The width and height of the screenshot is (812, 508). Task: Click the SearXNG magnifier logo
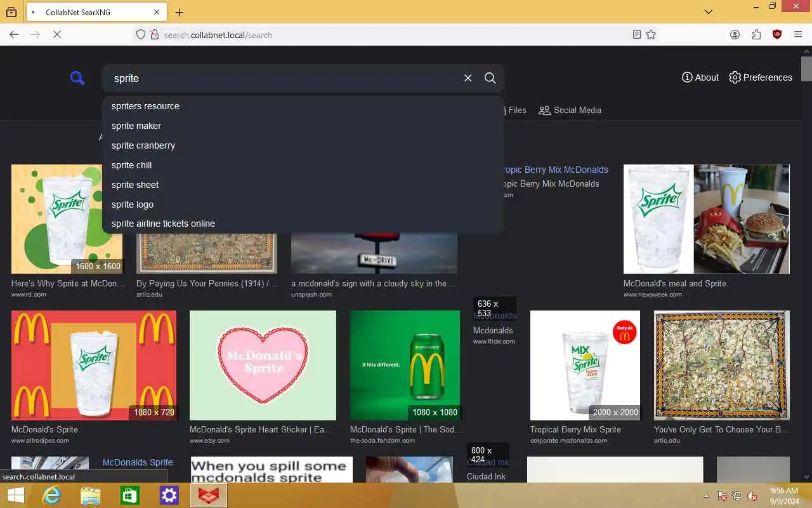coord(77,78)
